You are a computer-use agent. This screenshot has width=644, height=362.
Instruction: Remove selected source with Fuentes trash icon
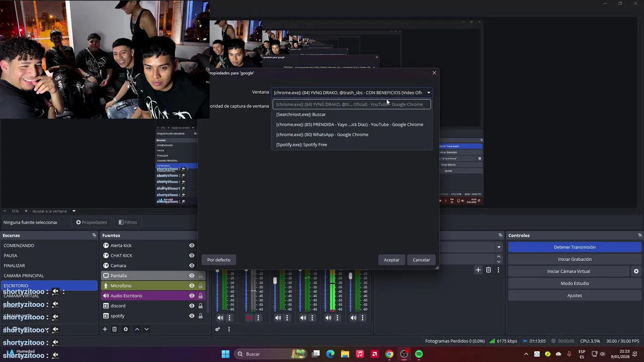coord(115,329)
